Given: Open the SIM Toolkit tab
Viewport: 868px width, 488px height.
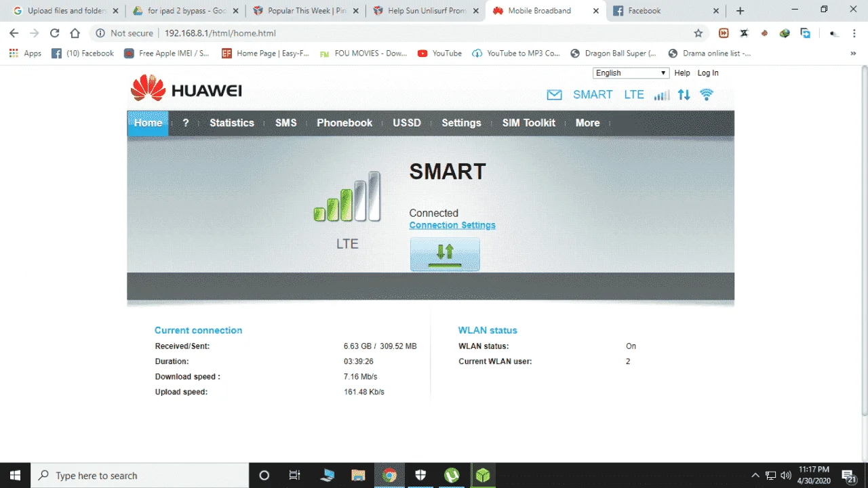Looking at the screenshot, I should [x=529, y=123].
